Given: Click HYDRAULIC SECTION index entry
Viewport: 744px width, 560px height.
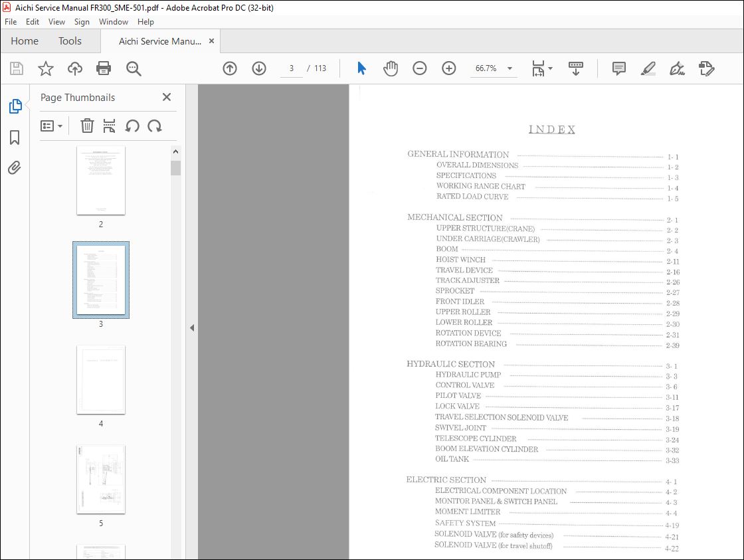Looking at the screenshot, I should (x=451, y=364).
